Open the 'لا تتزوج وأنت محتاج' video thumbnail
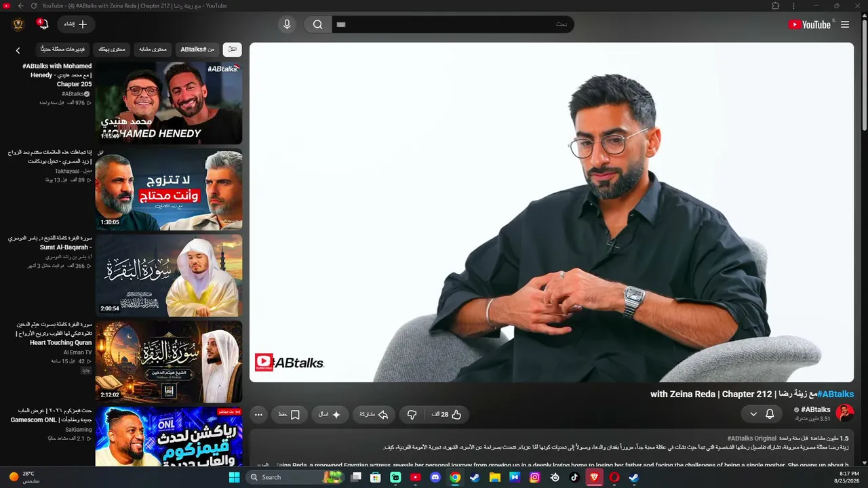The width and height of the screenshot is (868, 488). (x=169, y=189)
